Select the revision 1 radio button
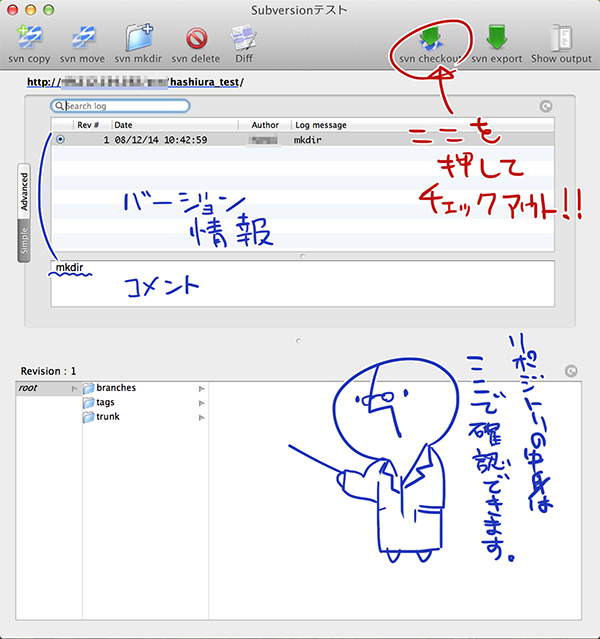This screenshot has height=639, width=600. click(x=61, y=140)
